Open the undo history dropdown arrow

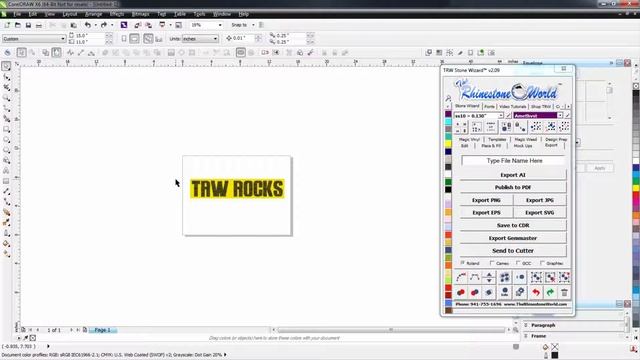[x=96, y=25]
